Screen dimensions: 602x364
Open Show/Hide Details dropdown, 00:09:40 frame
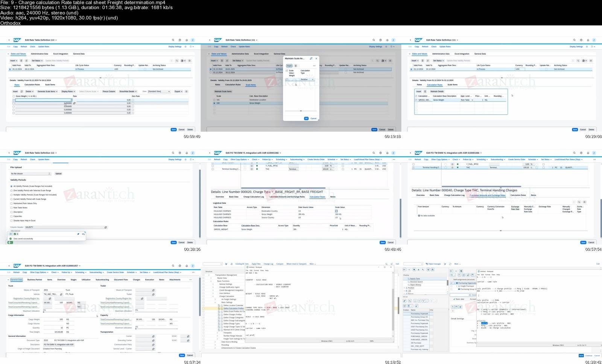coord(128,91)
